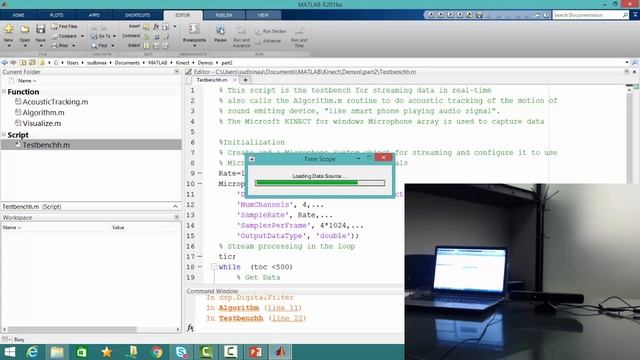Image resolution: width=640 pixels, height=360 pixels.
Task: Expand the New button dropdown arrow
Action: [9, 45]
